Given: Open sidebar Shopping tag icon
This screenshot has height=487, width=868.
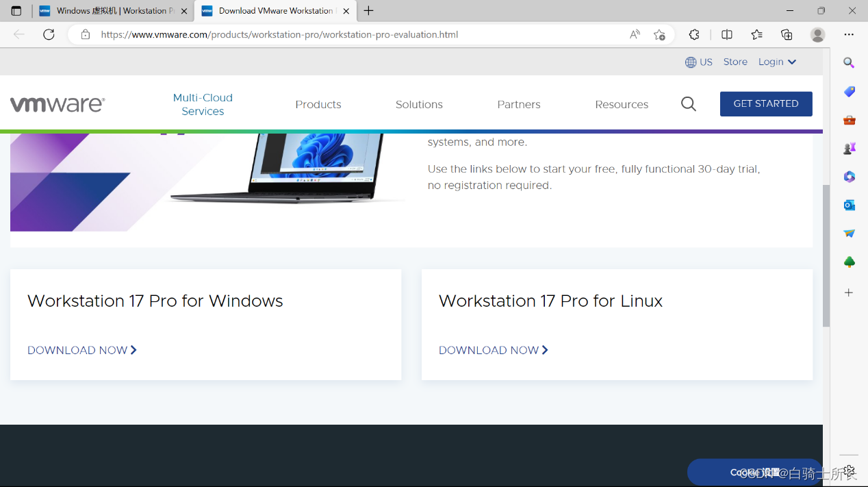Looking at the screenshot, I should point(849,91).
